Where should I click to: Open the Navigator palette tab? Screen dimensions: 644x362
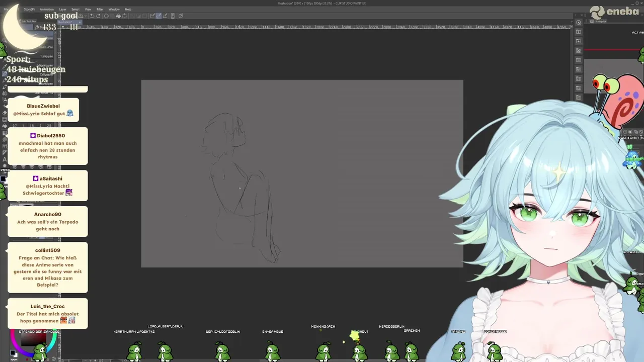point(599,21)
